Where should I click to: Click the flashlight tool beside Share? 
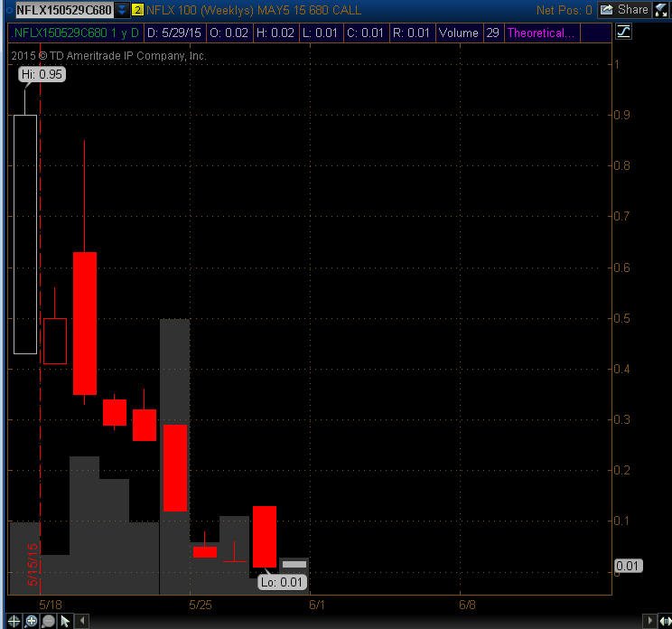pos(661,10)
